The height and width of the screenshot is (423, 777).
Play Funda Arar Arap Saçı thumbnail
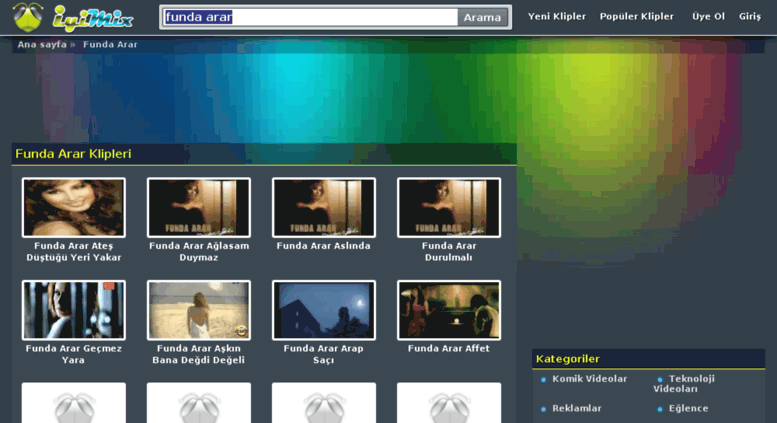click(324, 310)
